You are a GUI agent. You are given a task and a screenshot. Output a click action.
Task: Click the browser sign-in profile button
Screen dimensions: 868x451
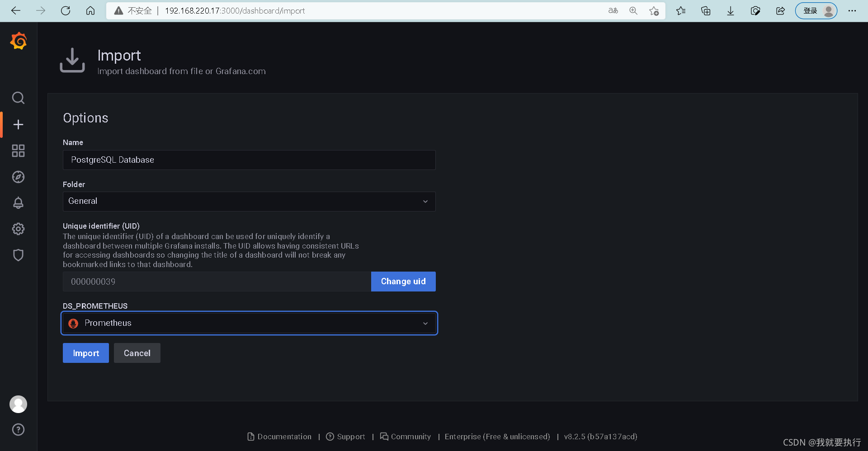pos(816,10)
